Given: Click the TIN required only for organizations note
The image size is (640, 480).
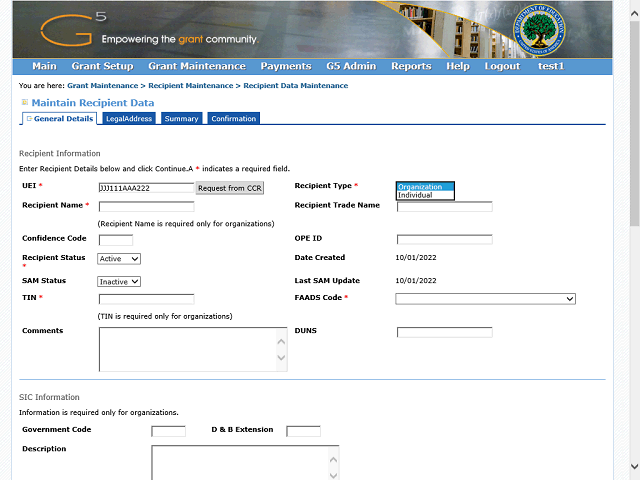Looking at the screenshot, I should click(x=165, y=316).
